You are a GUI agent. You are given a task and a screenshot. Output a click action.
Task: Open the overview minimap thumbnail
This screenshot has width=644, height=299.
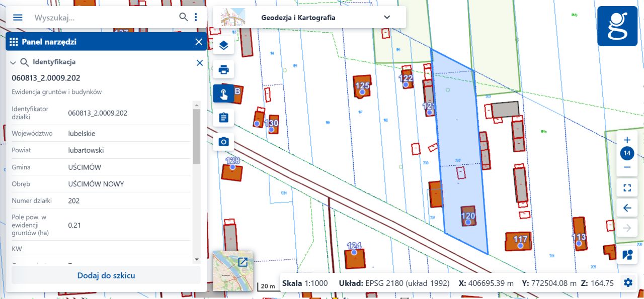click(233, 271)
